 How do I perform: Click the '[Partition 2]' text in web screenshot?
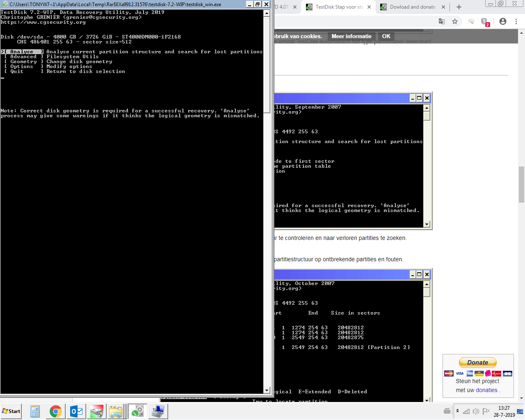[388, 347]
